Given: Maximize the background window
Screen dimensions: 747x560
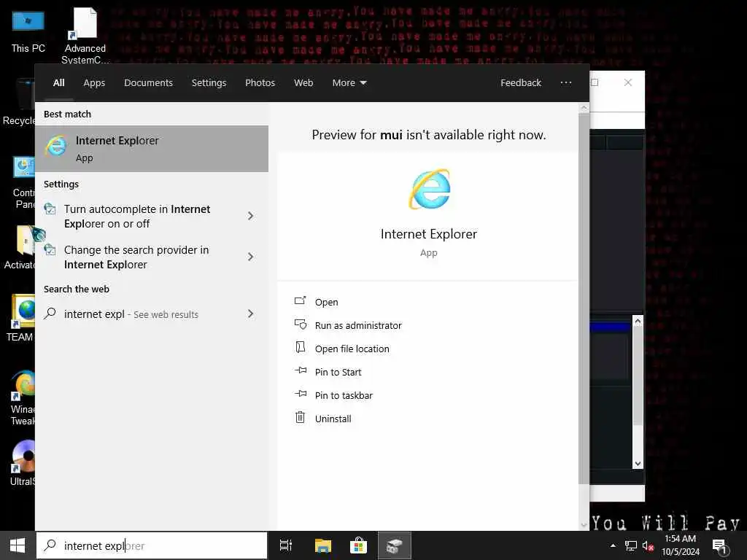Looking at the screenshot, I should pyautogui.click(x=595, y=82).
